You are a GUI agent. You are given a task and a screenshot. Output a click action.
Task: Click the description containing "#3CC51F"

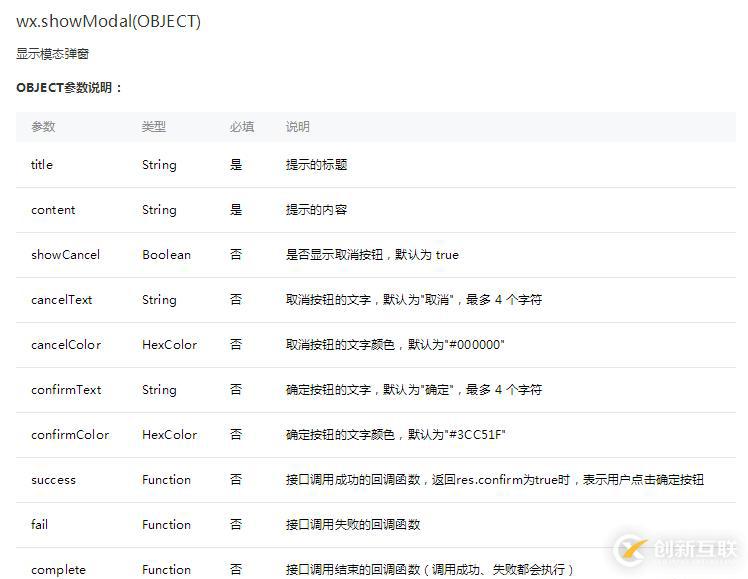click(395, 435)
